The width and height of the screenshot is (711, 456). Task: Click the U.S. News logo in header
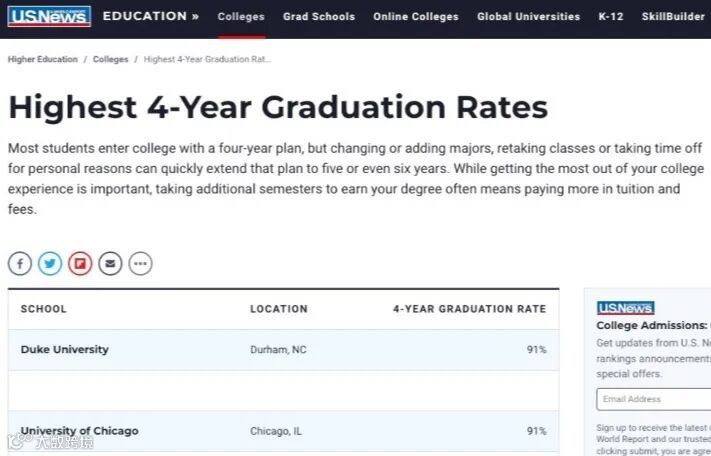[x=50, y=16]
